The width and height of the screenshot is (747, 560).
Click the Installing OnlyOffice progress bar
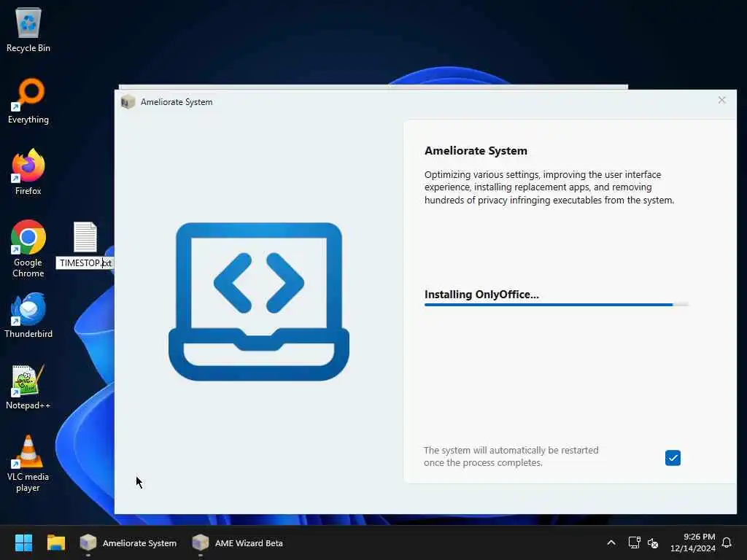point(557,305)
